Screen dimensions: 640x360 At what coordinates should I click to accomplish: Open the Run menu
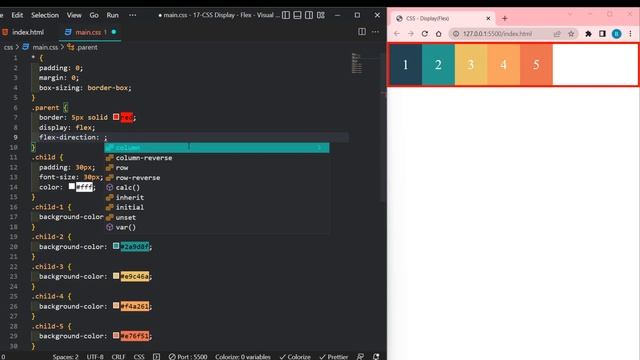(112, 15)
